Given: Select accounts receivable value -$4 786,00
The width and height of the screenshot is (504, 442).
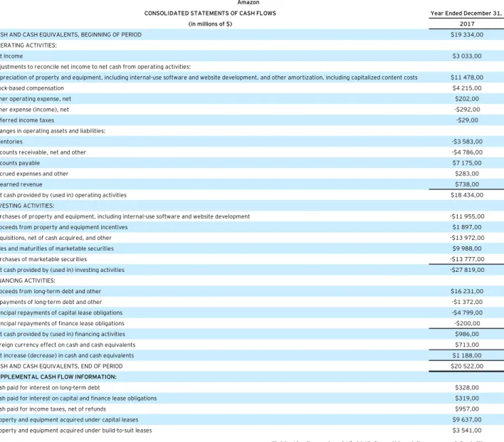Looking at the screenshot, I should (467, 152).
